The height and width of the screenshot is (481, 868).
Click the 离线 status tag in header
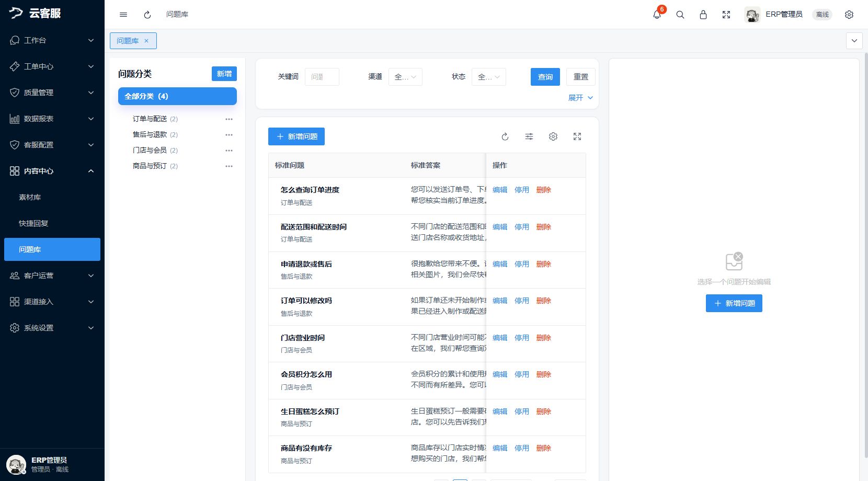pos(823,15)
